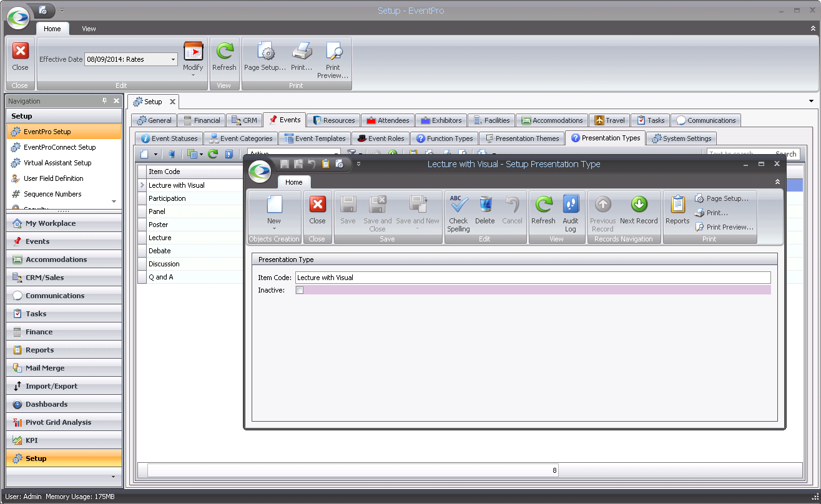The width and height of the screenshot is (821, 504).
Task: Customize main quick access toolbar dropdown
Action: 62,11
